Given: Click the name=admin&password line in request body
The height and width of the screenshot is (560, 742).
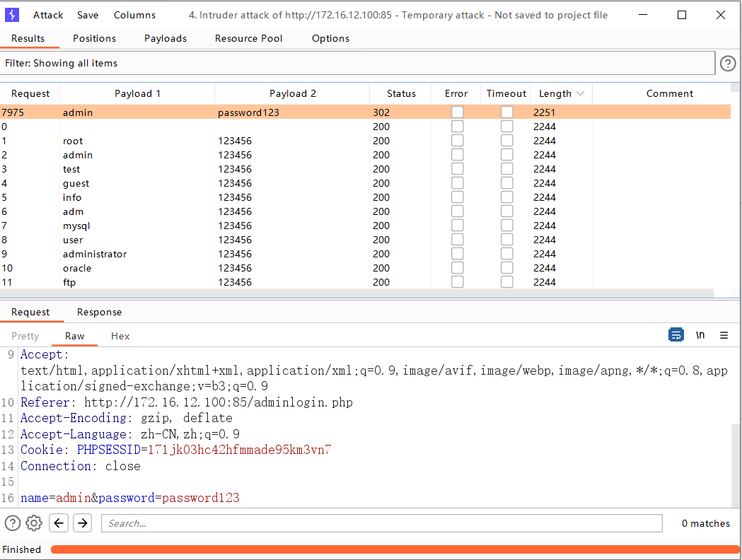Looking at the screenshot, I should pyautogui.click(x=130, y=498).
